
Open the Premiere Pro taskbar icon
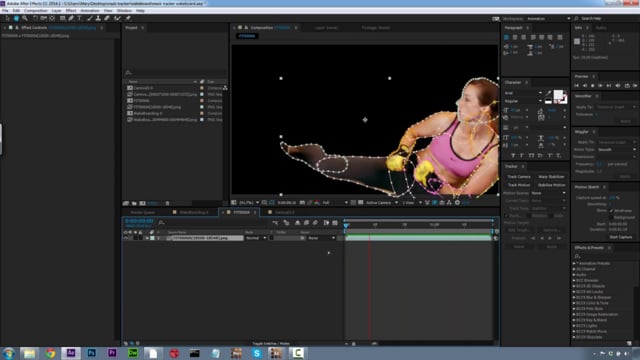tap(112, 353)
